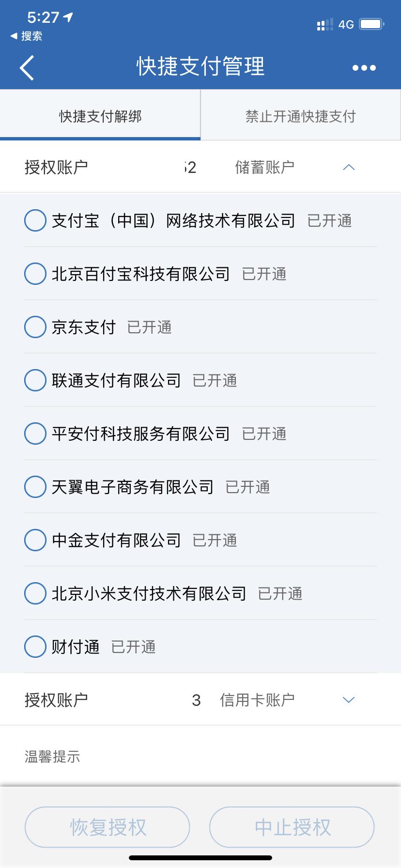Select the 北京百付宝科技有限公司 radio button

pos(35,274)
